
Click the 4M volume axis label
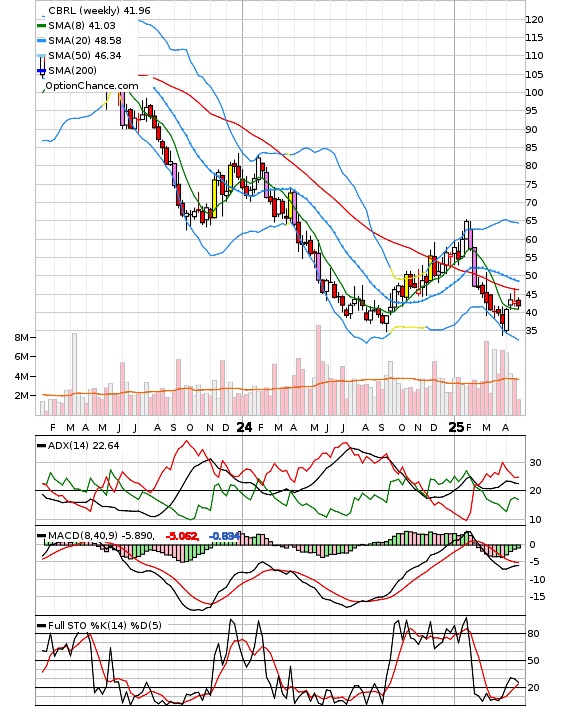(22, 376)
